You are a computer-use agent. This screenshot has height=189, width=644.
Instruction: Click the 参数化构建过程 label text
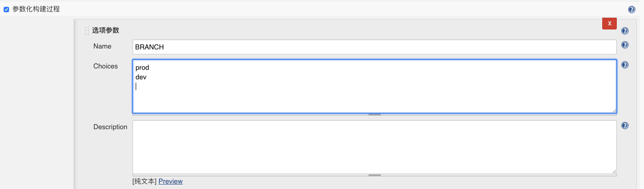pos(36,9)
